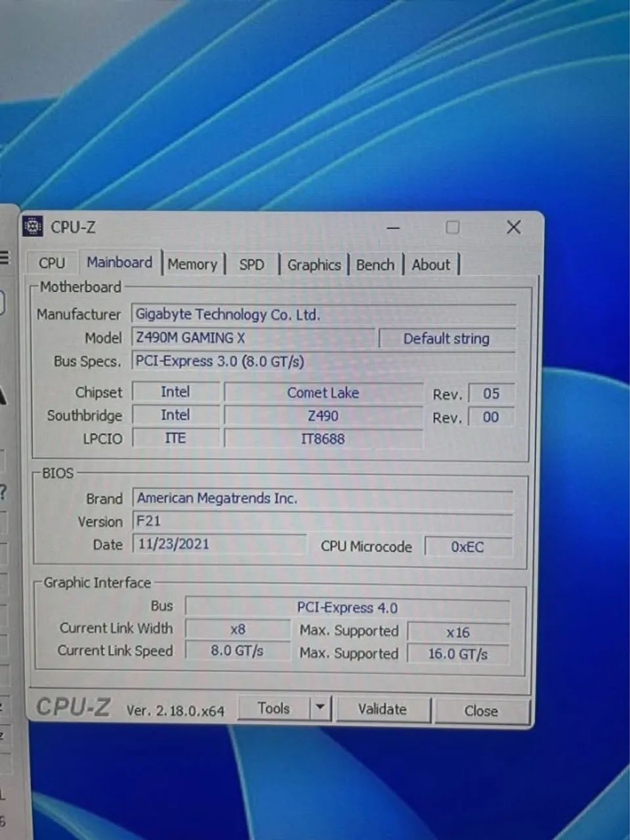This screenshot has width=630, height=840.
Task: Click the Manufacturer field Gigabyte Technology Co. Ltd.
Action: point(324,314)
